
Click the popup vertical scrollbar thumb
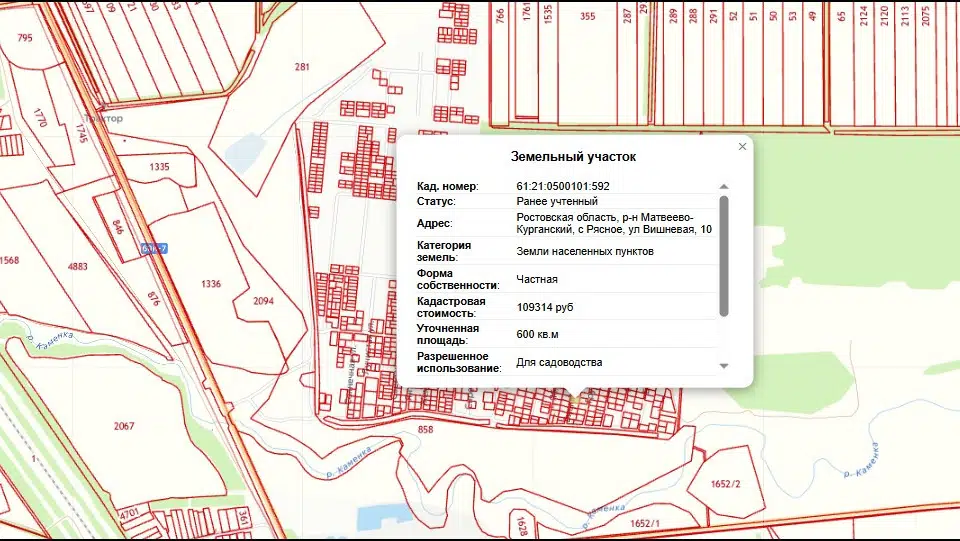point(724,255)
